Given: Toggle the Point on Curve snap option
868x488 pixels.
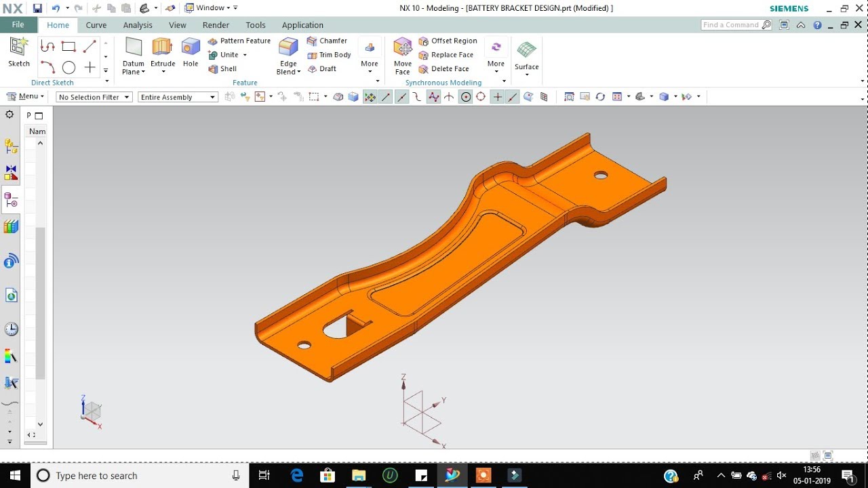Looking at the screenshot, I should pos(513,96).
